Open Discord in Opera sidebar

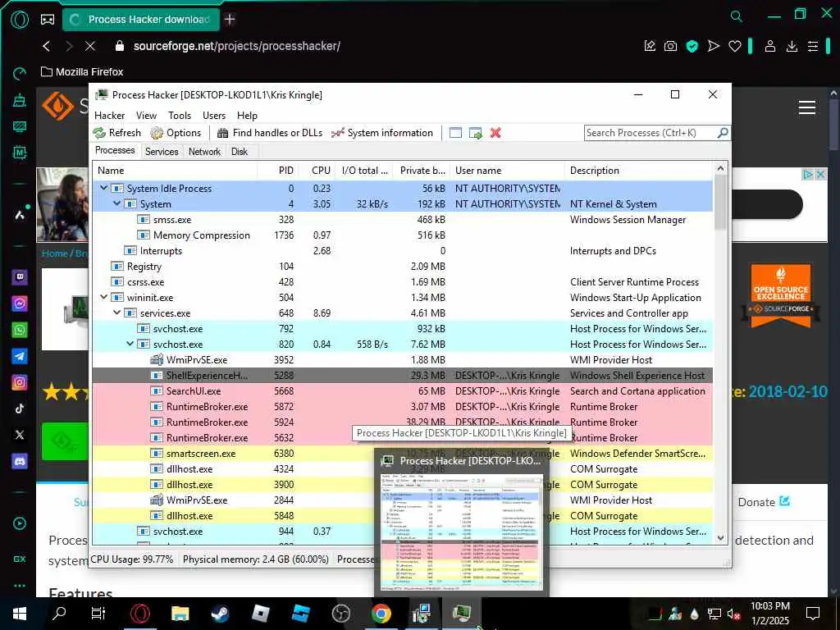[20, 461]
